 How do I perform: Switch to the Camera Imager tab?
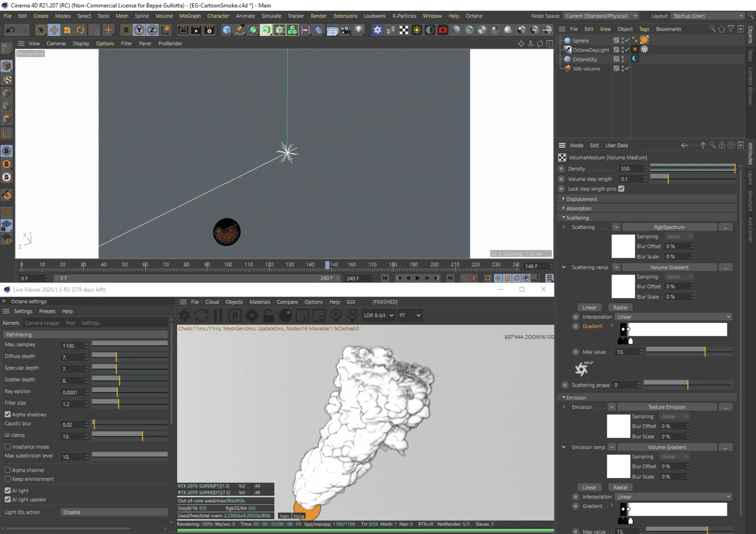pyautogui.click(x=42, y=323)
